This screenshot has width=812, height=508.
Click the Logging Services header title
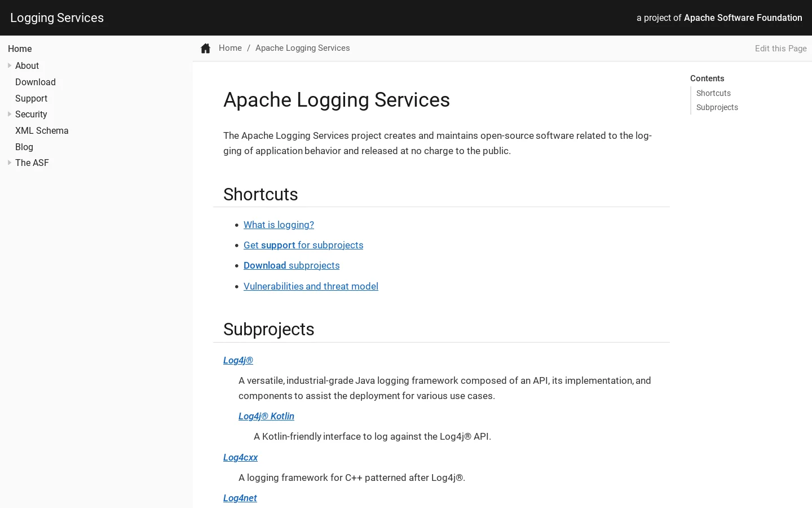[57, 17]
